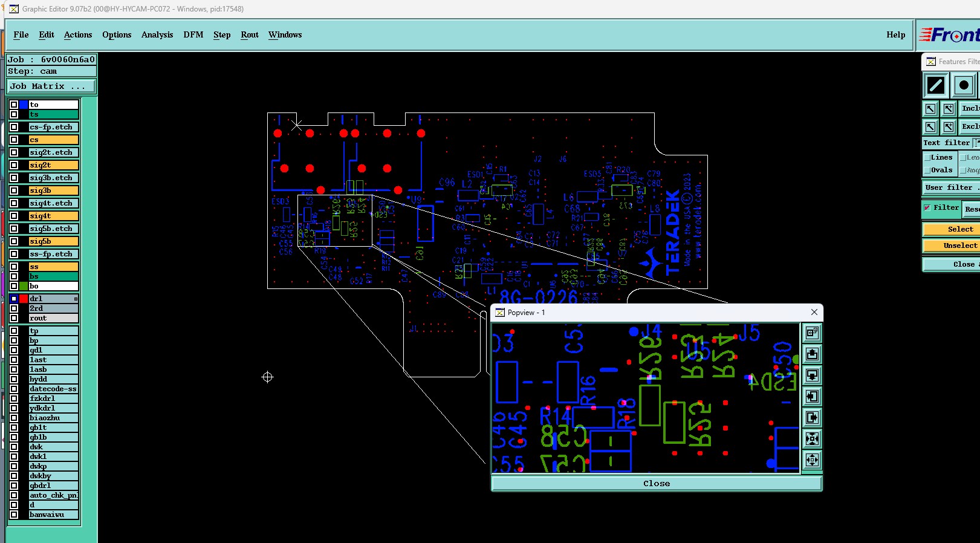Select layer name '2rd'
Viewport: 980px width, 543px height.
tap(54, 308)
